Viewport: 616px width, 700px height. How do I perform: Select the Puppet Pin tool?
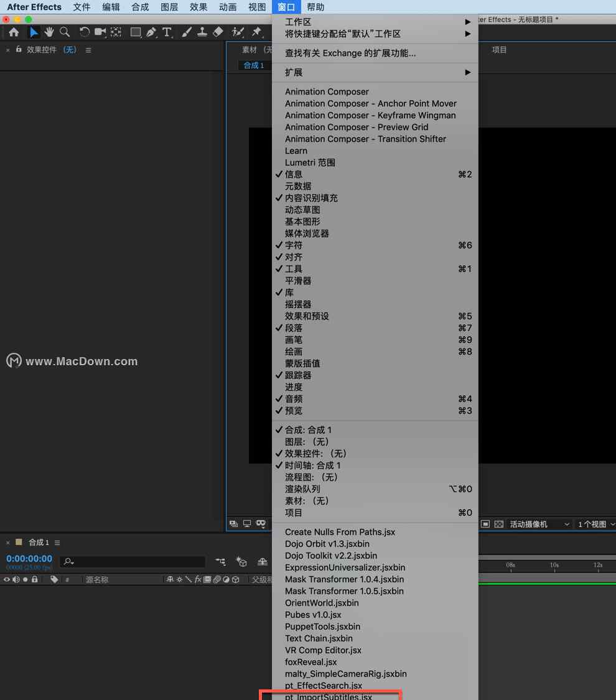(256, 32)
